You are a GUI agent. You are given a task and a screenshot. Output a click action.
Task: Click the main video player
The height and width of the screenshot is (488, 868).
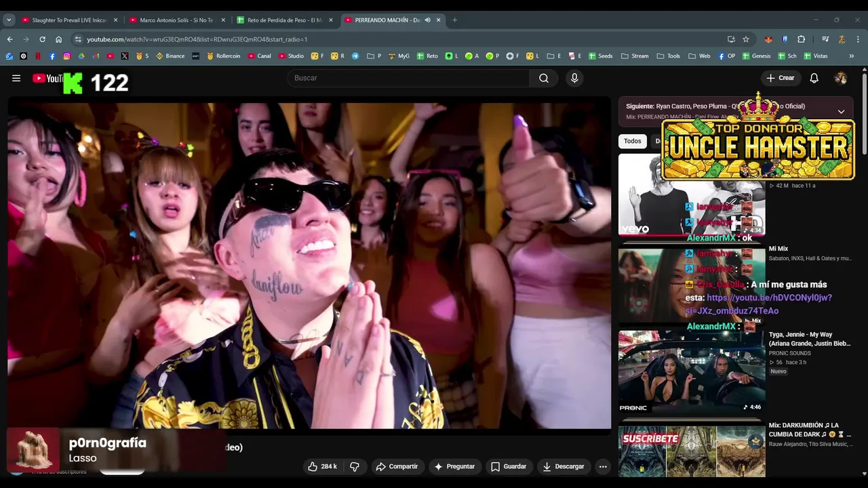309,266
